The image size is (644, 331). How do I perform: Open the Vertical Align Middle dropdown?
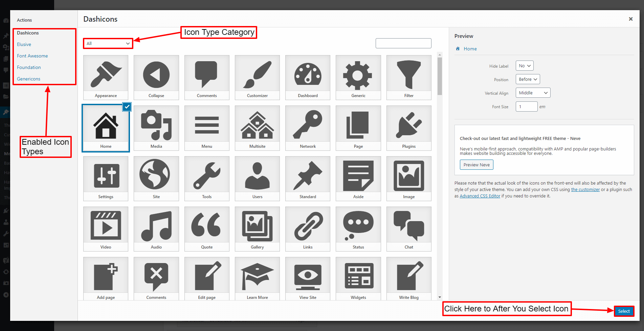coord(533,93)
